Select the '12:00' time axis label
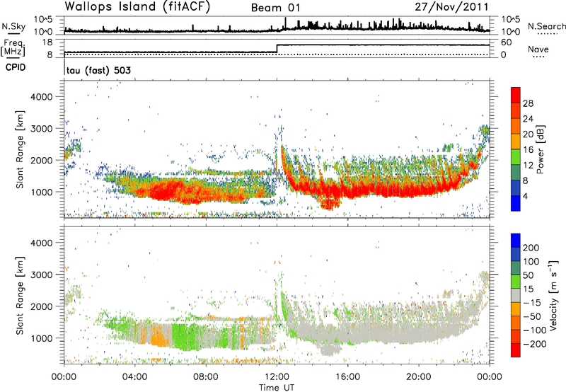This screenshot has width=566, height=392. click(x=277, y=377)
